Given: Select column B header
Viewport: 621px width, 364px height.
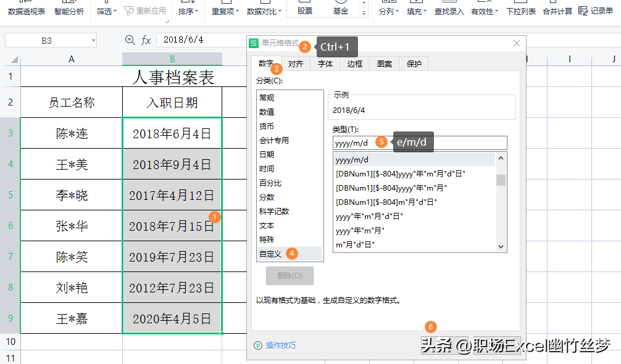Looking at the screenshot, I should tap(172, 59).
